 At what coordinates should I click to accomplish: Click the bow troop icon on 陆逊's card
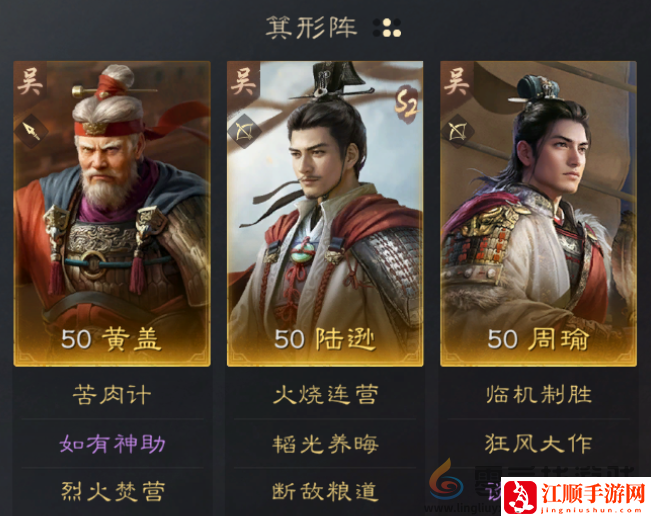point(245,131)
